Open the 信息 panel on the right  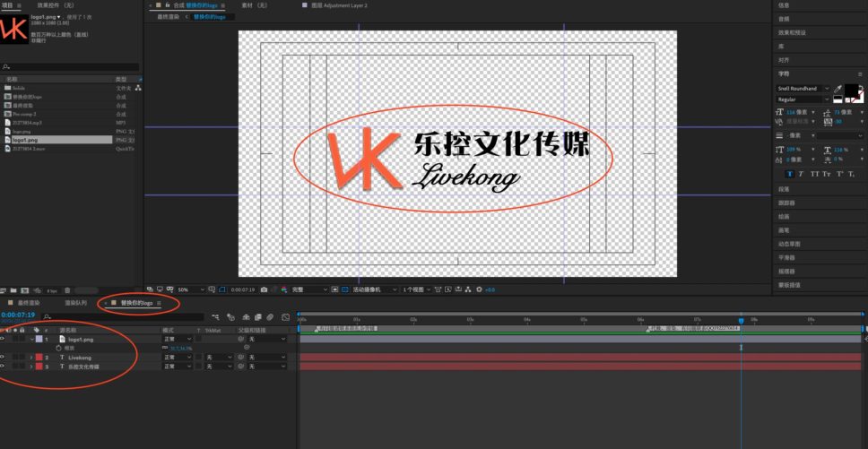point(784,5)
